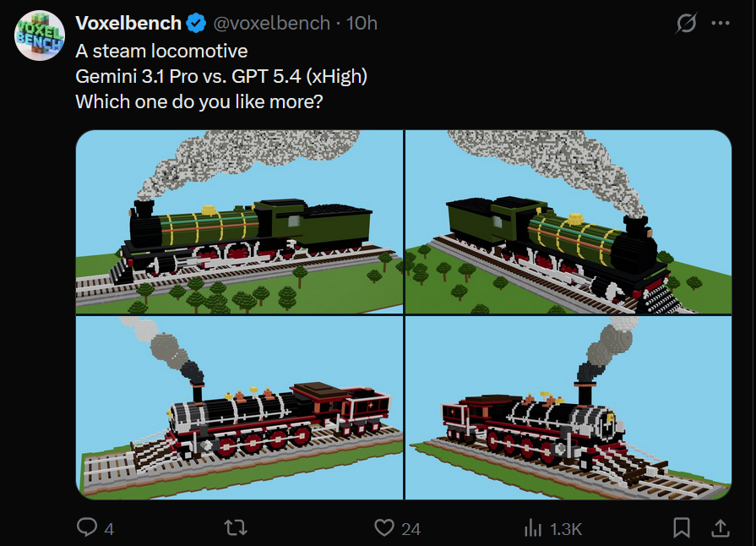Open the share post icon

click(x=721, y=527)
